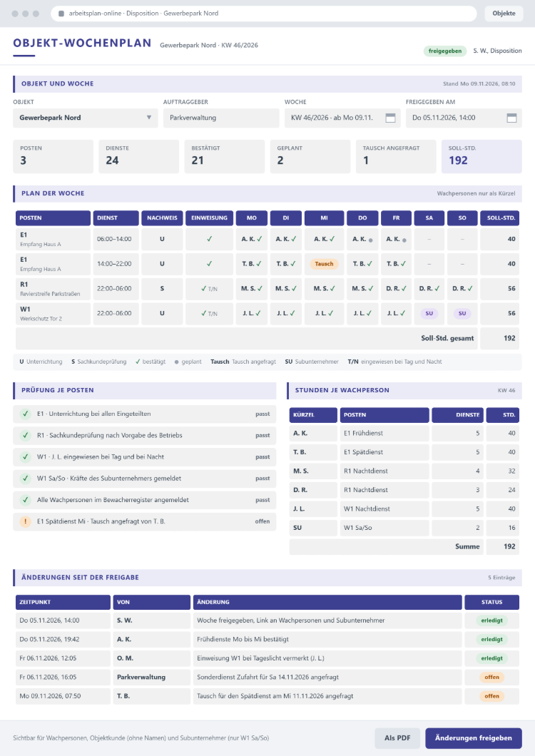Open the calendar icon in Freigegeben am field

point(511,118)
